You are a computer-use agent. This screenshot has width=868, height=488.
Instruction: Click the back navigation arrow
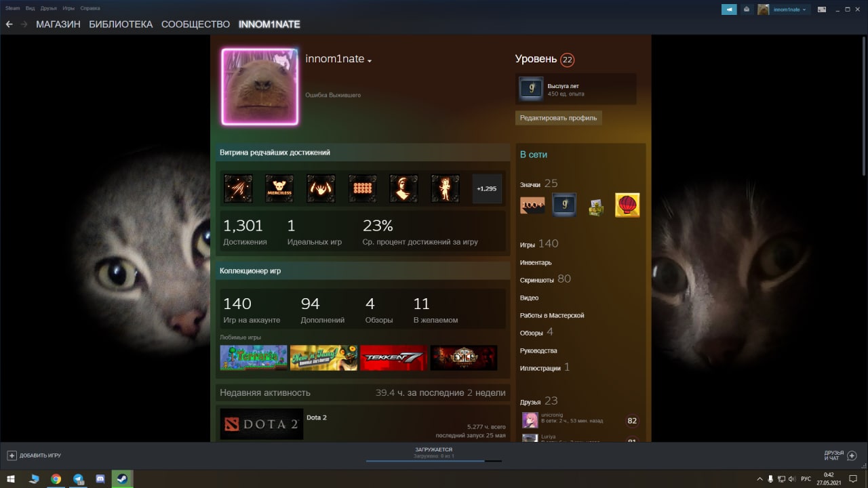[x=9, y=24]
